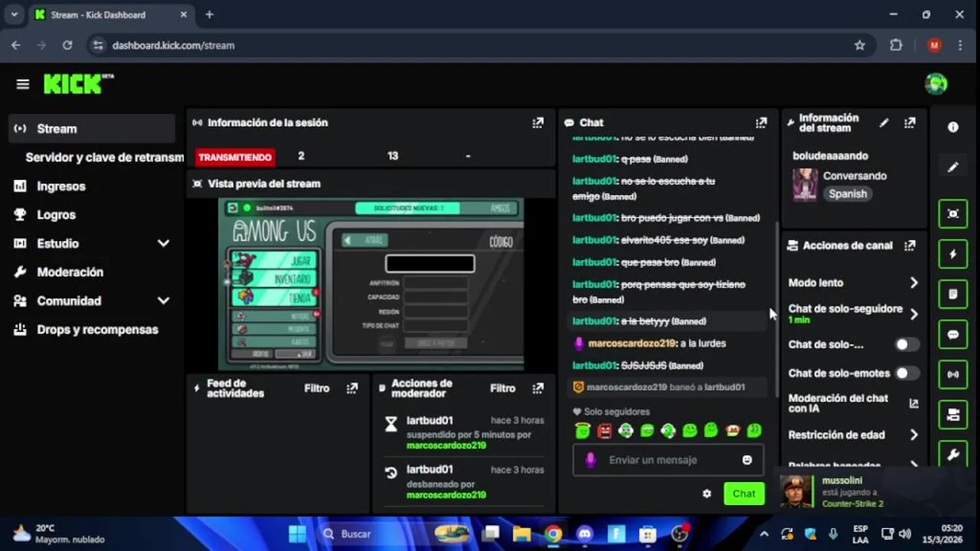Pop out the Feed de actividades panel
980x551 pixels.
[352, 389]
